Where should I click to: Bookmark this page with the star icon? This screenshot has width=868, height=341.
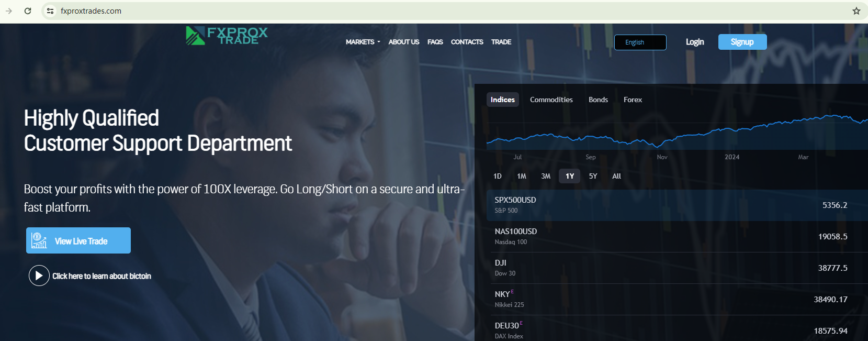(x=856, y=11)
